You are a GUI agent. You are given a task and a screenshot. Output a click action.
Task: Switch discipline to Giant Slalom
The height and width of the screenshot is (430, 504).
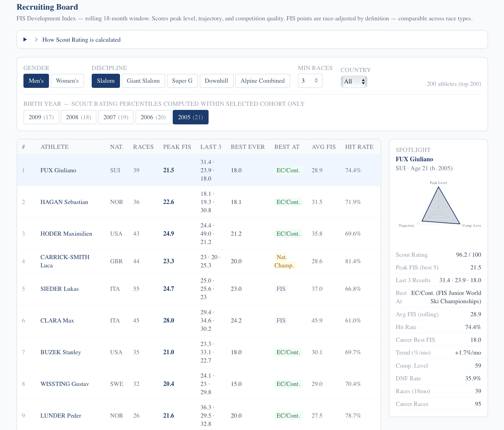143,81
